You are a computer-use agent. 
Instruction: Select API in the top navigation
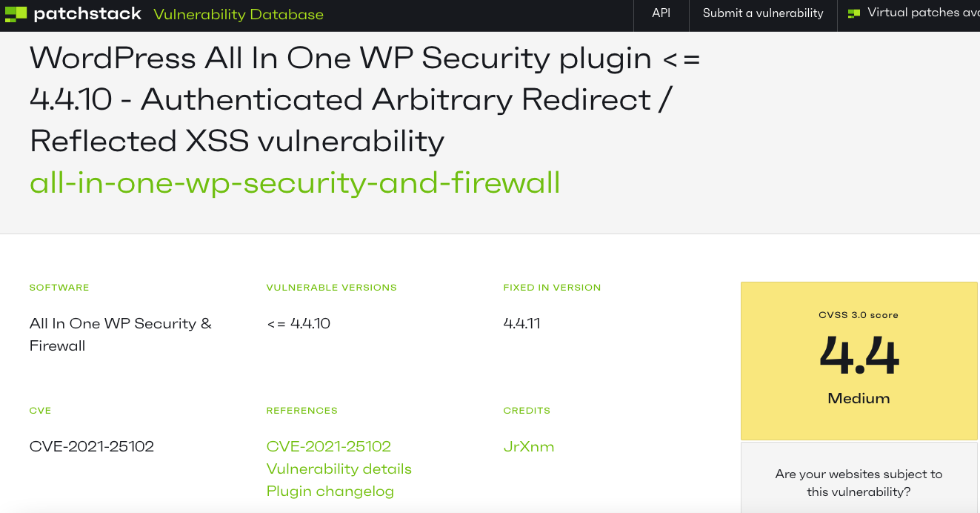(x=661, y=13)
